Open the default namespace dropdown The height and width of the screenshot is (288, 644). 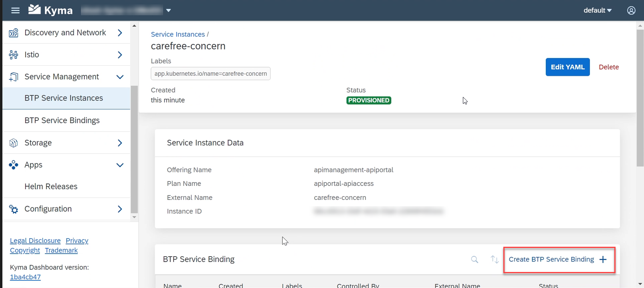(598, 10)
